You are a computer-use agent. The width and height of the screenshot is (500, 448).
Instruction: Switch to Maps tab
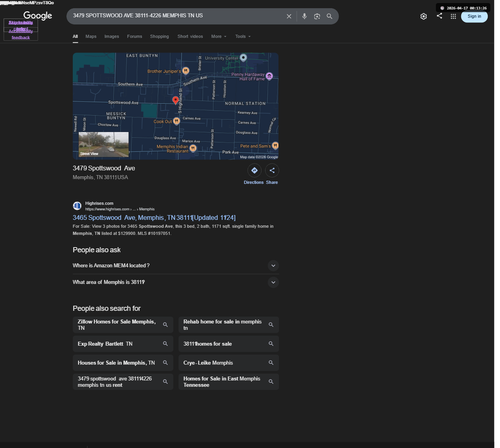pos(91,36)
